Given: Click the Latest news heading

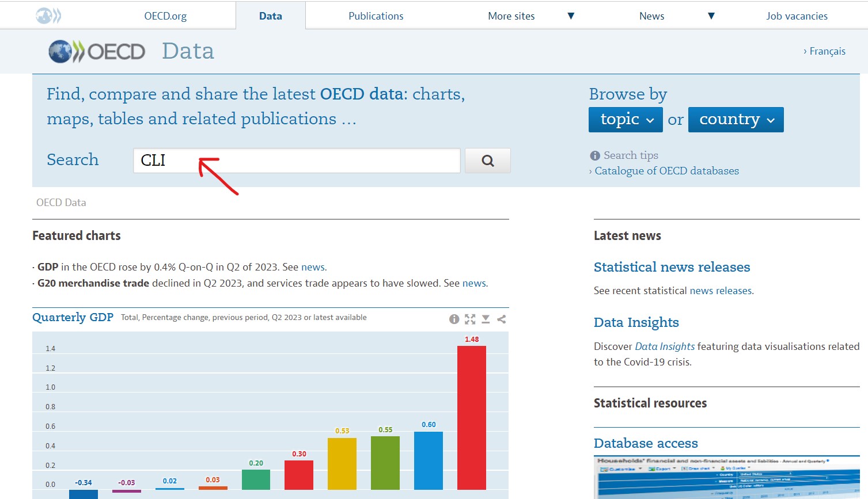Looking at the screenshot, I should [x=627, y=236].
